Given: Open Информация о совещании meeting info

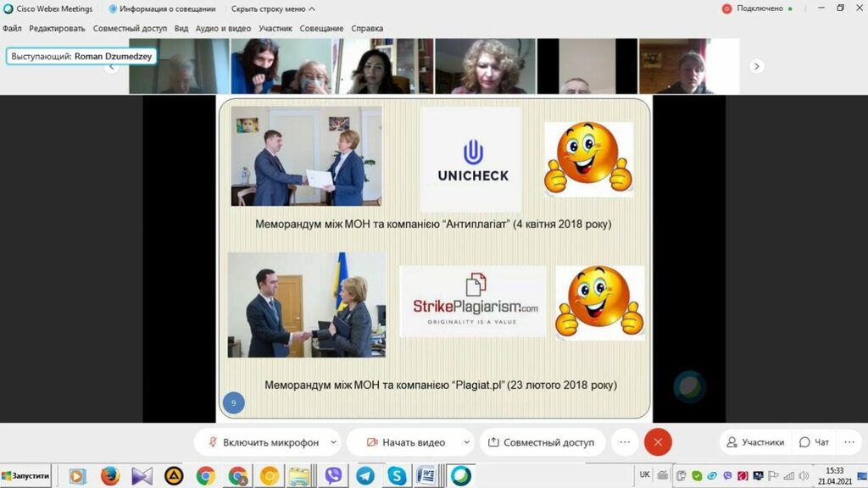Looking at the screenshot, I should click(x=164, y=8).
